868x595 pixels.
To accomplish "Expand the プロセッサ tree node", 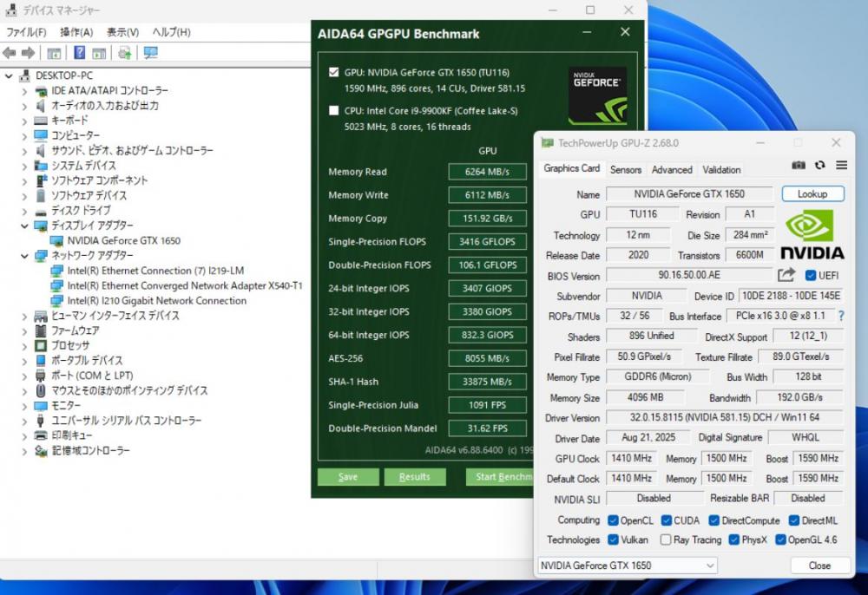I will point(23,345).
